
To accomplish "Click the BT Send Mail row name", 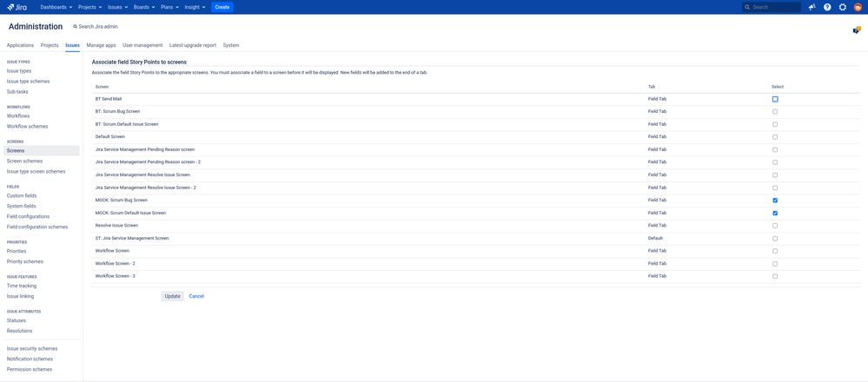I will pyautogui.click(x=109, y=99).
